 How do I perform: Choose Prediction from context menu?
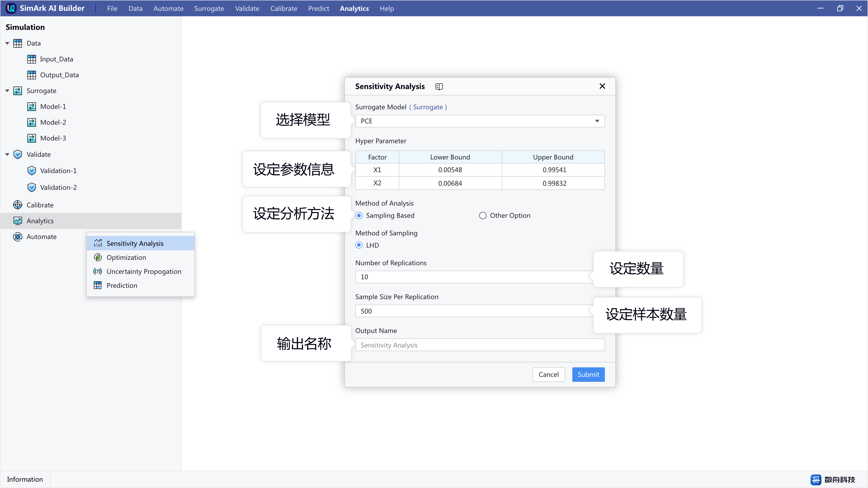[141, 285]
